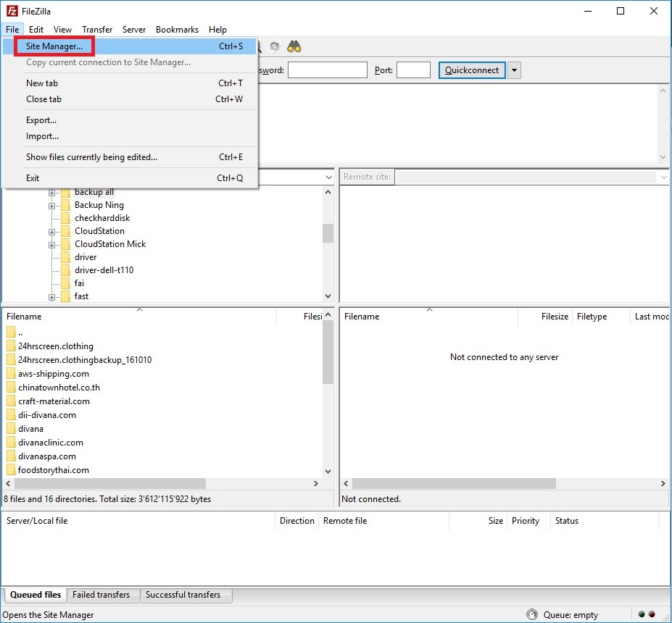Click the Priority column header in queue
Screen dimensions: 672x623
point(528,521)
